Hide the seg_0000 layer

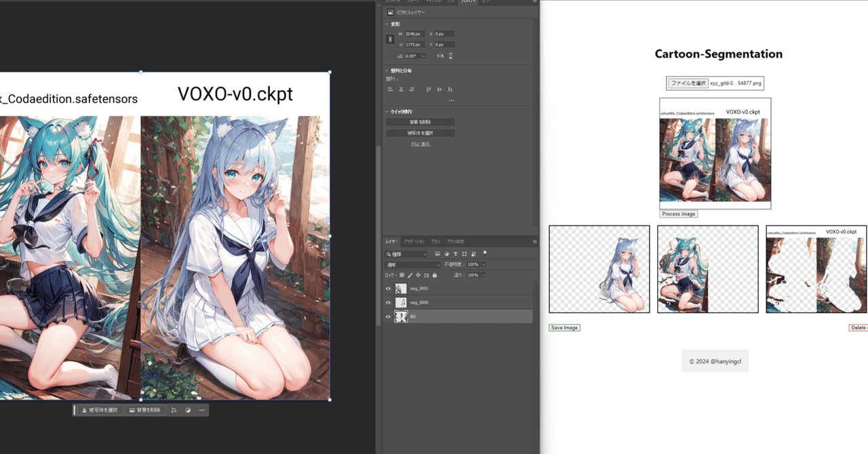389,302
